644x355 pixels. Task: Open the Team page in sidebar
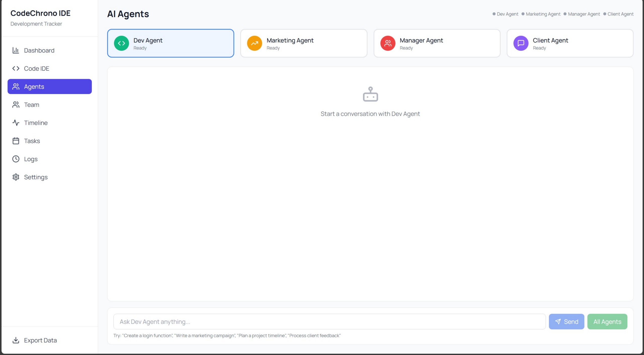(x=31, y=105)
